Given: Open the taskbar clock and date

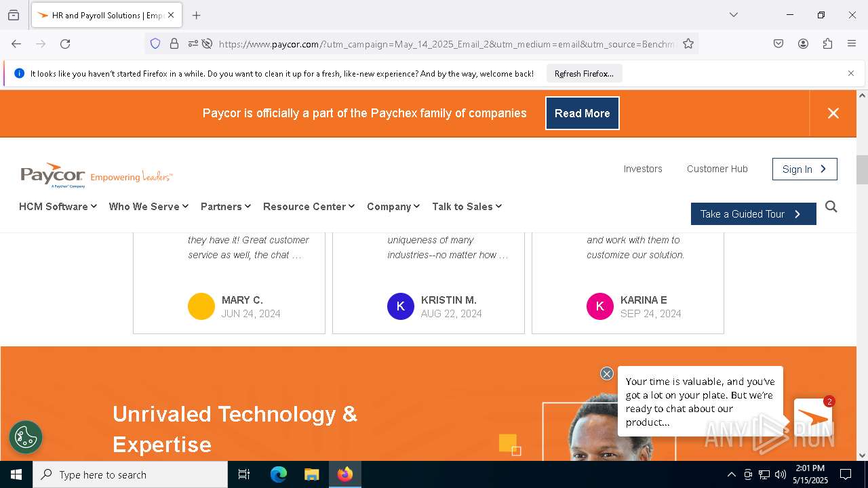Looking at the screenshot, I should (810, 474).
